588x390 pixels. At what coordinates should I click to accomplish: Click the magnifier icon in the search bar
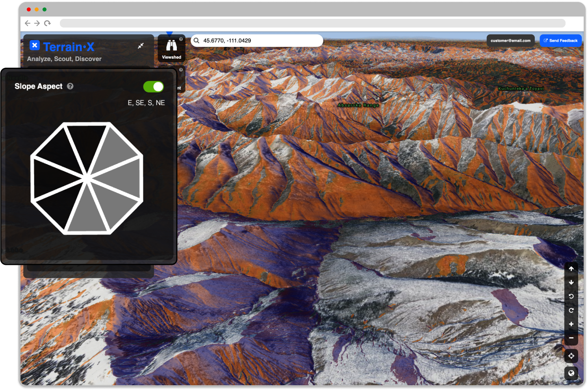tap(197, 41)
